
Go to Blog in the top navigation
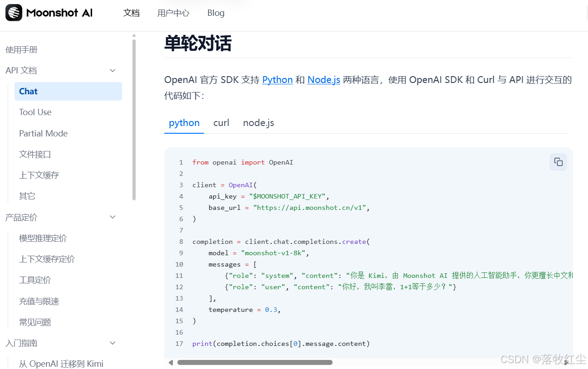(216, 13)
